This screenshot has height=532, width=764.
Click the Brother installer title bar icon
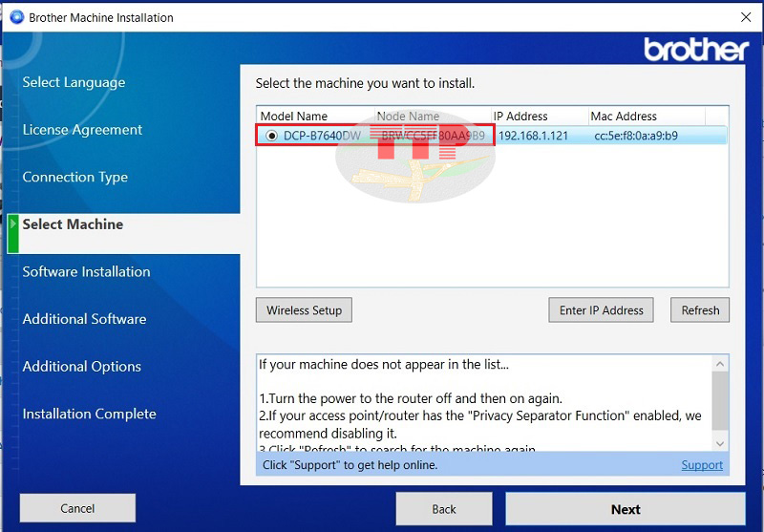(16, 17)
